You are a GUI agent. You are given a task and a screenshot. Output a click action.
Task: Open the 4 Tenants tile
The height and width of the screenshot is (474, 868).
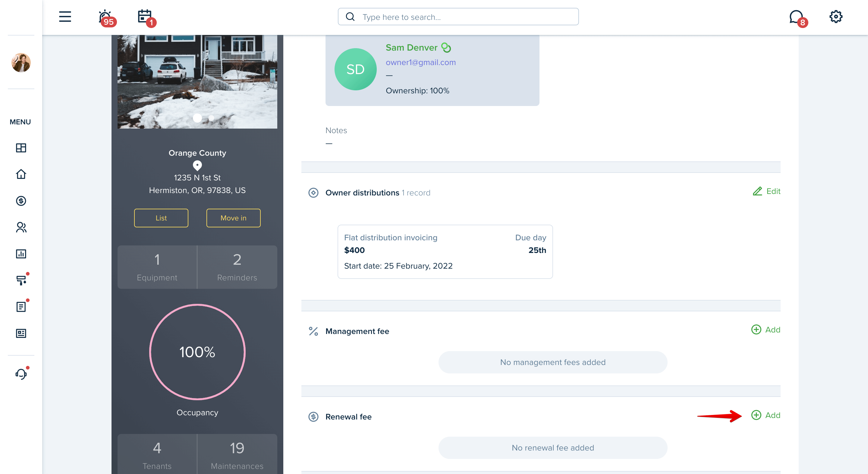[x=157, y=454]
